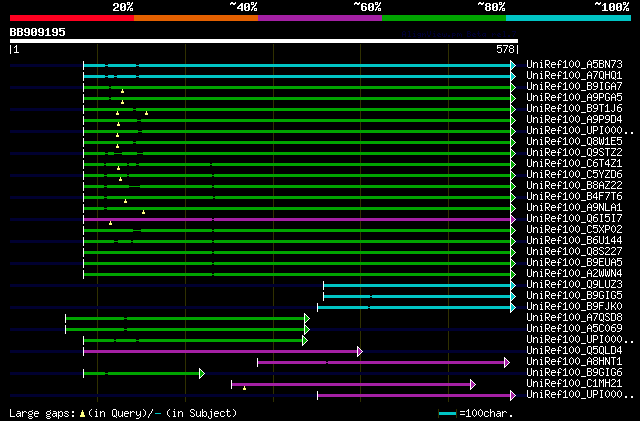Select the UniRef100_A7QSD8 label

click(574, 318)
